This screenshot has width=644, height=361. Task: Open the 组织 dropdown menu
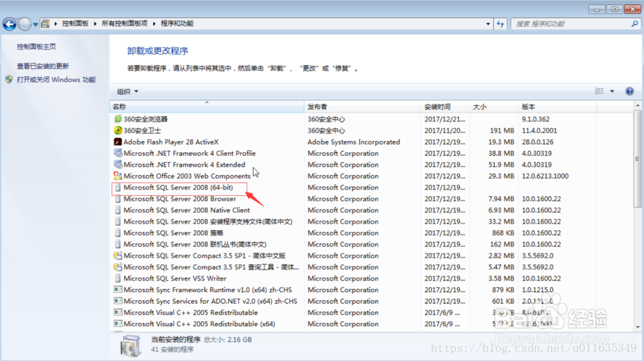(128, 92)
